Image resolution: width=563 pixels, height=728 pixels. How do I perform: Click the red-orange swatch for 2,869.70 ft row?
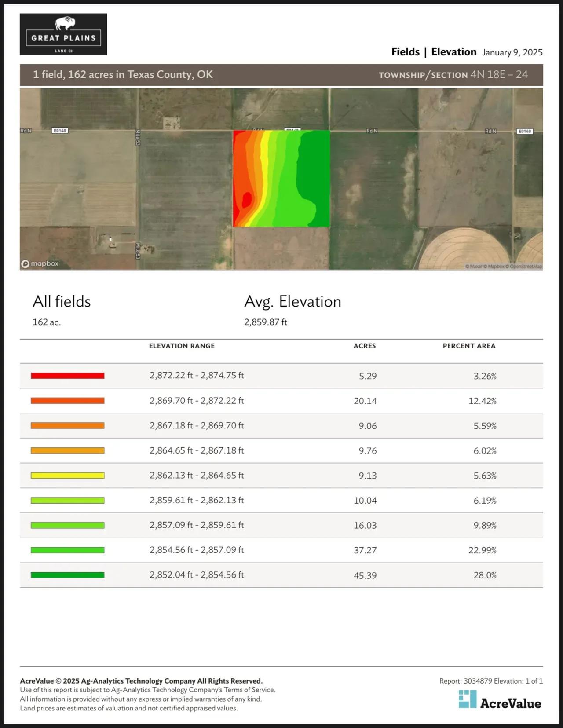(68, 401)
